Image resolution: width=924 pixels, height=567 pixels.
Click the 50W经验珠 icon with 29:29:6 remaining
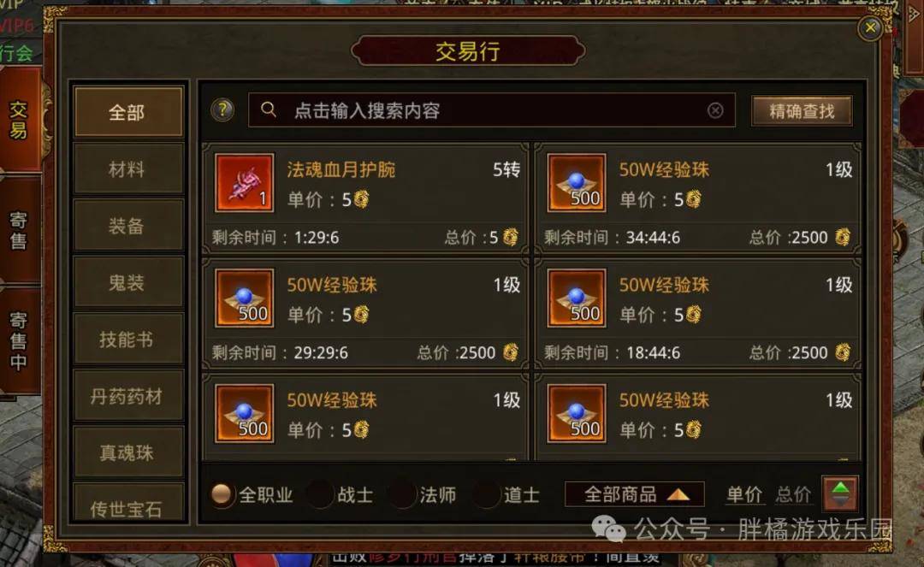coord(244,298)
